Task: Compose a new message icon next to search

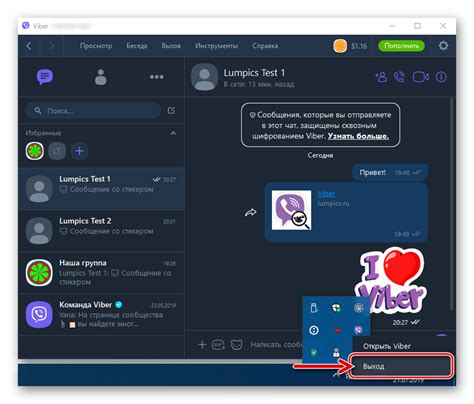Action: point(171,110)
